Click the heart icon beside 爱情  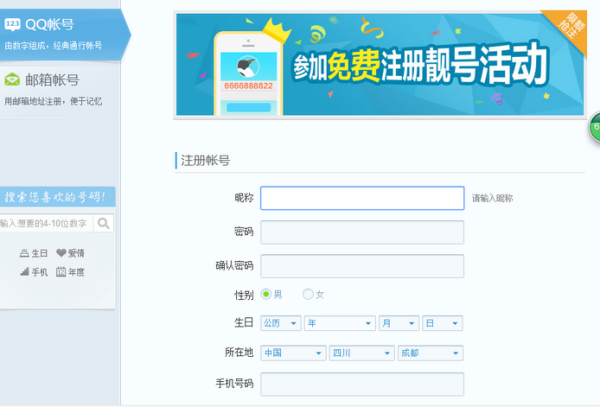pos(61,253)
